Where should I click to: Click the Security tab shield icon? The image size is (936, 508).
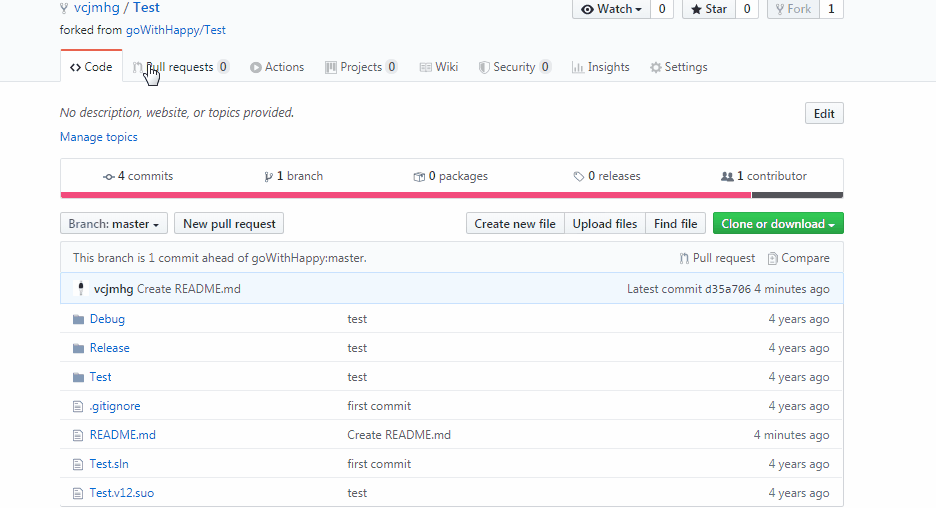click(484, 67)
